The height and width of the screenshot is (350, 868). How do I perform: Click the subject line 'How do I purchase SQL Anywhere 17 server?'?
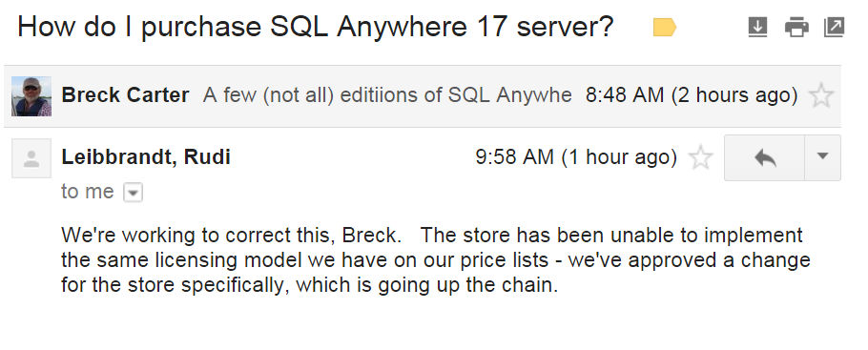[x=316, y=27]
